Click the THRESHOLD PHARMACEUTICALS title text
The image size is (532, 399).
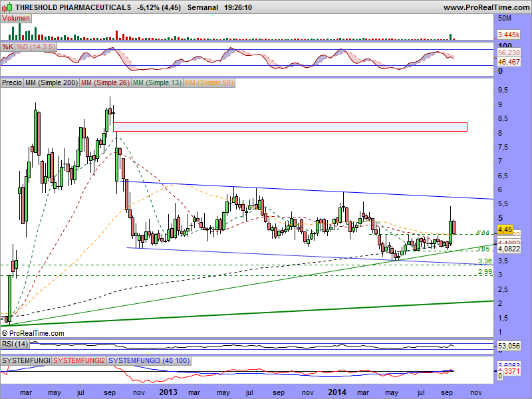pos(73,7)
